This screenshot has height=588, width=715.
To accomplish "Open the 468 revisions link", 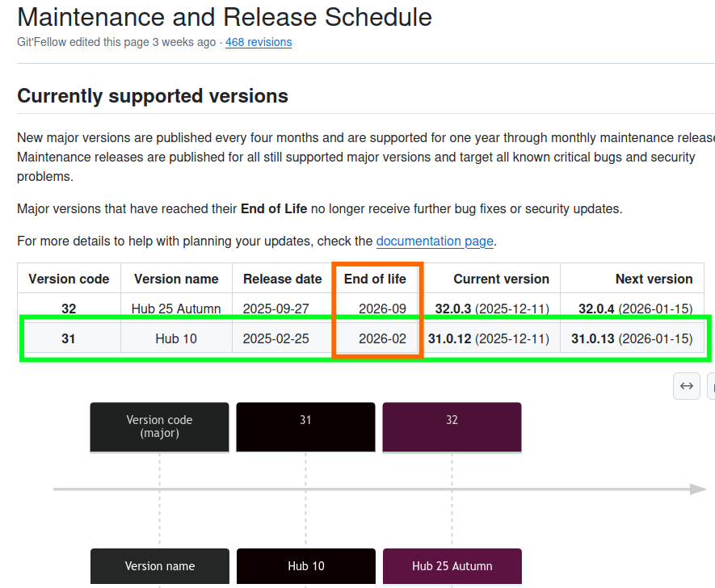I will tap(259, 42).
